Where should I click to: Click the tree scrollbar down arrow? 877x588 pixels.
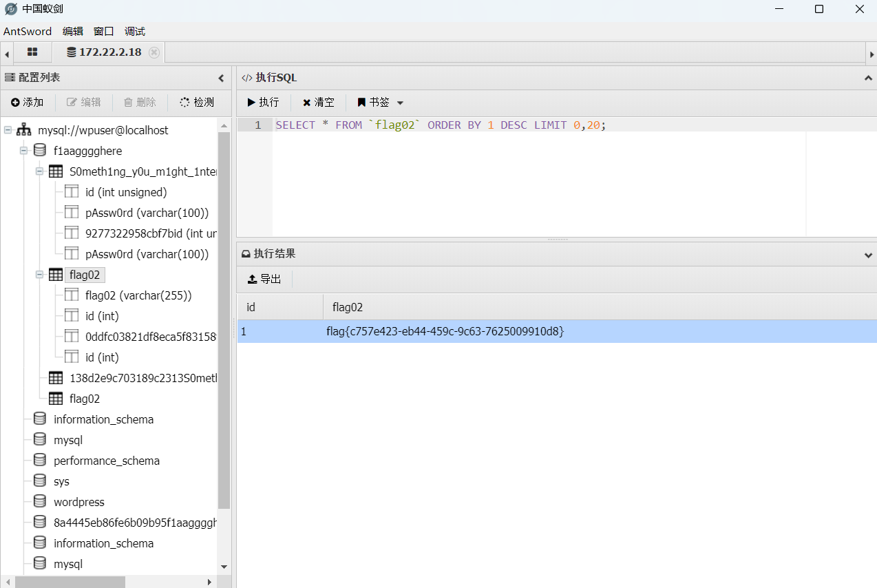click(224, 567)
